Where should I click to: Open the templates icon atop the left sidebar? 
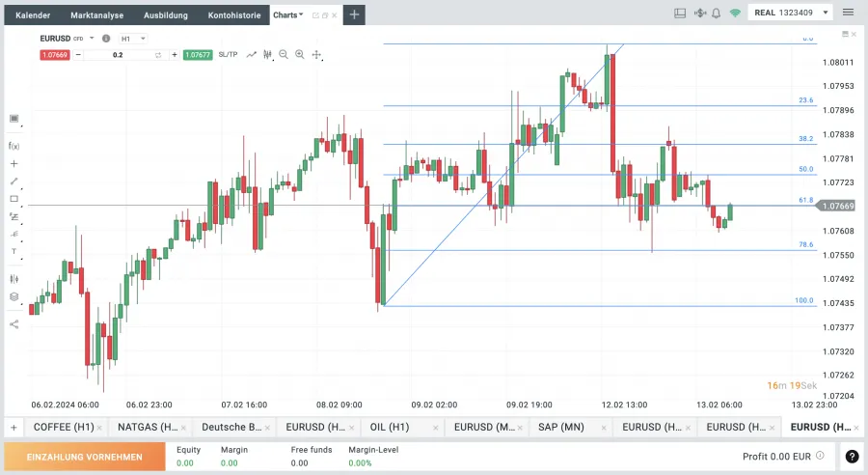(x=14, y=119)
